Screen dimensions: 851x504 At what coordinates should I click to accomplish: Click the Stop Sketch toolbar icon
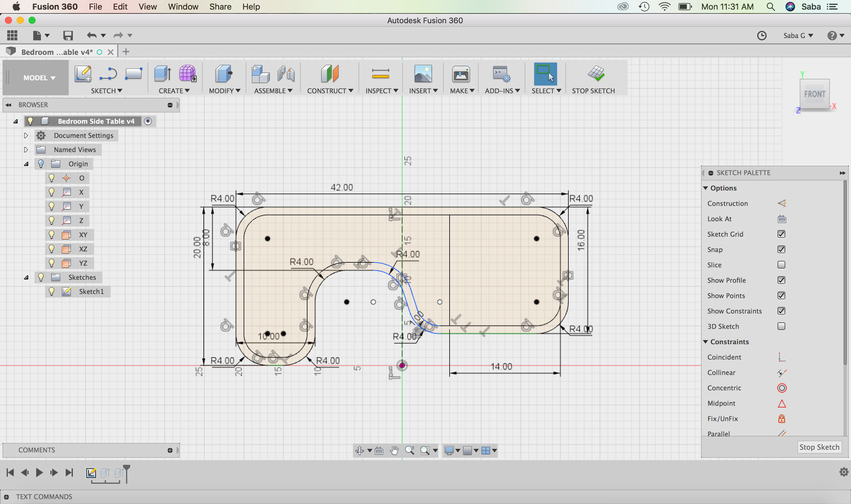point(596,74)
